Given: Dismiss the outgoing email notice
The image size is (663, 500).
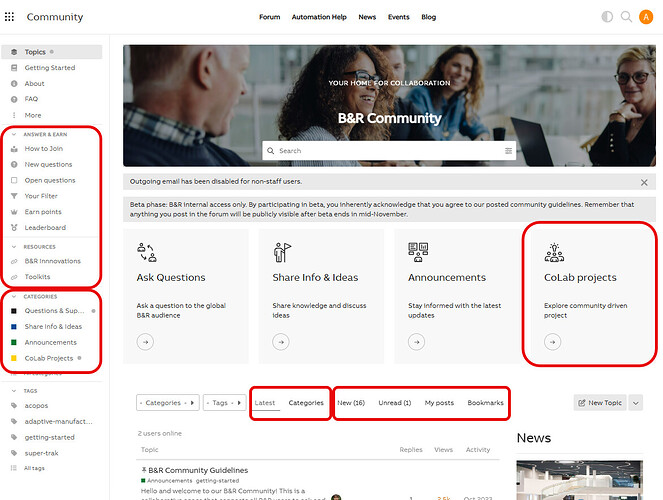Looking at the screenshot, I should point(644,183).
